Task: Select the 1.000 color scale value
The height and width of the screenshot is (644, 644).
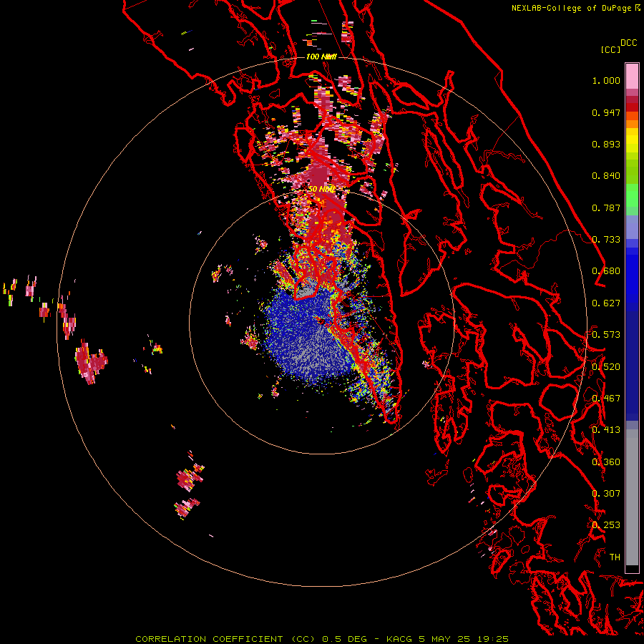Action: coord(606,80)
